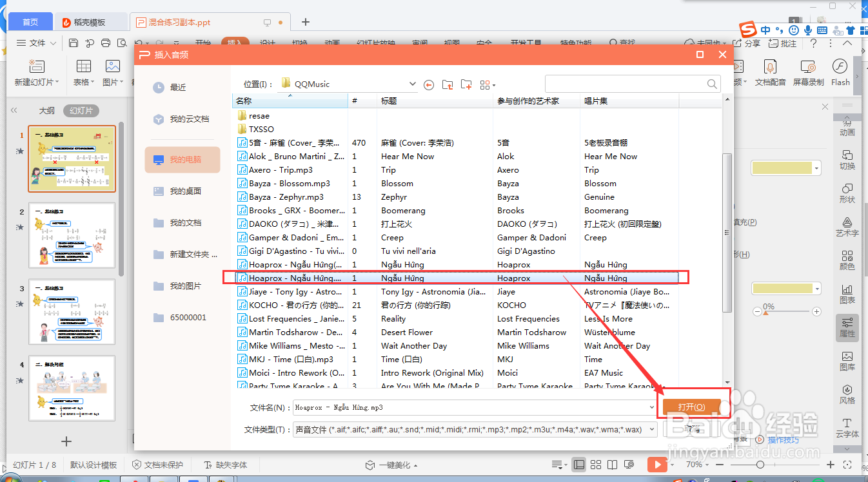Screen dimensions: 868x482
Task: Click the file name input field
Action: 470,407
